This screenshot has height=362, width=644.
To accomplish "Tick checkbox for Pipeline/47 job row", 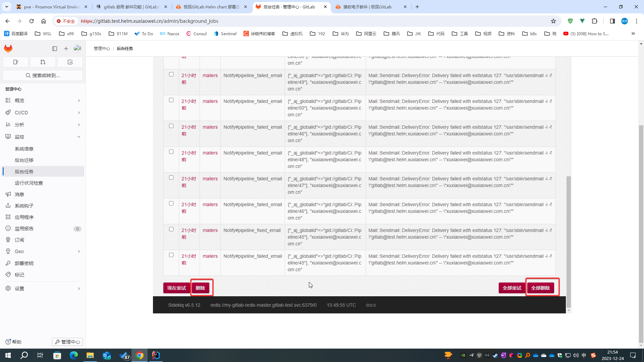I will 171,178.
